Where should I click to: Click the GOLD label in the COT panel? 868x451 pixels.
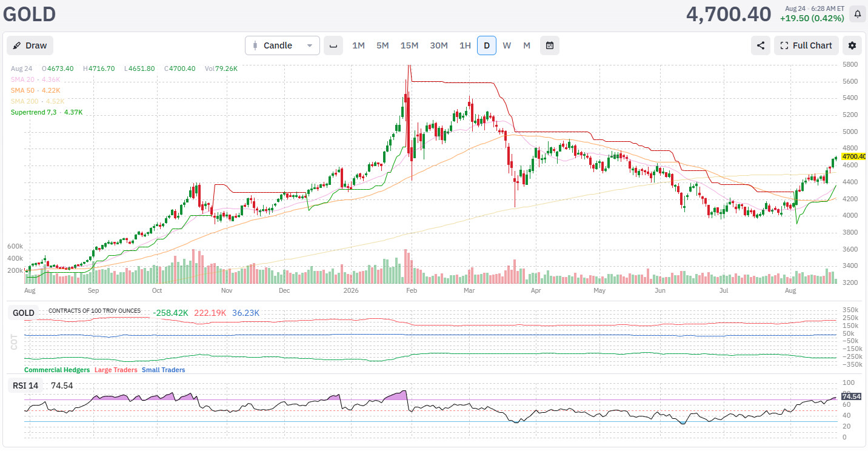click(24, 313)
